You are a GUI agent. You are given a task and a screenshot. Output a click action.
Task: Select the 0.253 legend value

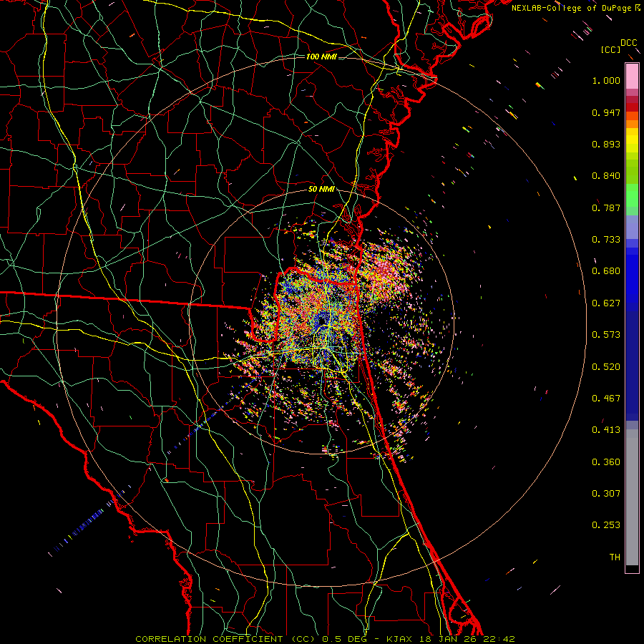point(606,525)
